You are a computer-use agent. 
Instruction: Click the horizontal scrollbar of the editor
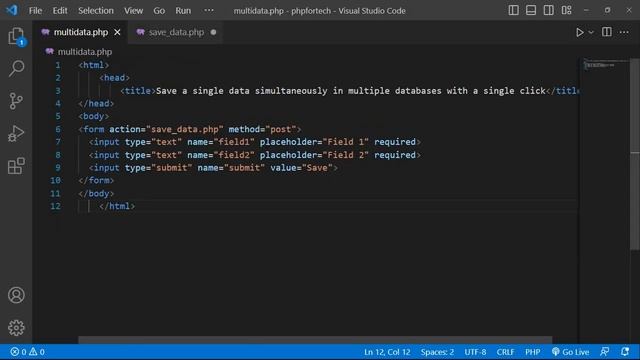(315, 340)
